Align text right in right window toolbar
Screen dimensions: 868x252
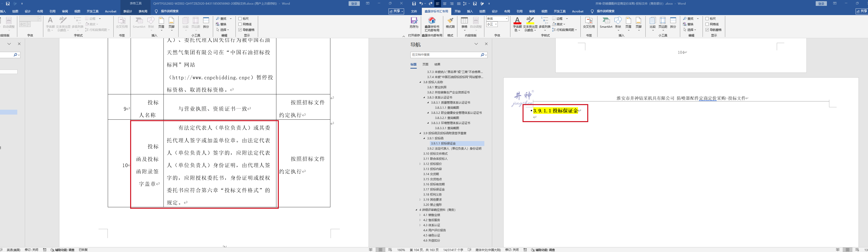(452, 4)
